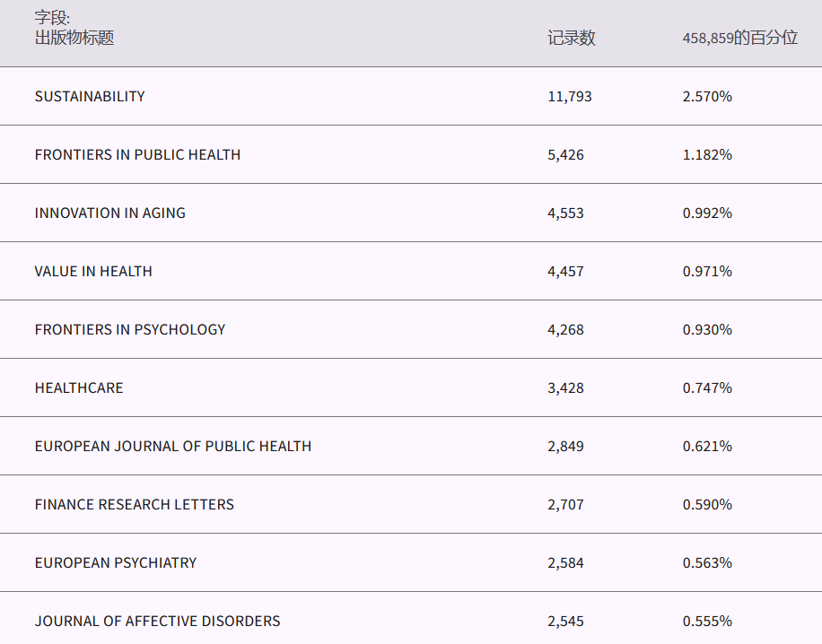The width and height of the screenshot is (822, 644).
Task: Click the HEALTHCARE publication title
Action: click(x=79, y=387)
